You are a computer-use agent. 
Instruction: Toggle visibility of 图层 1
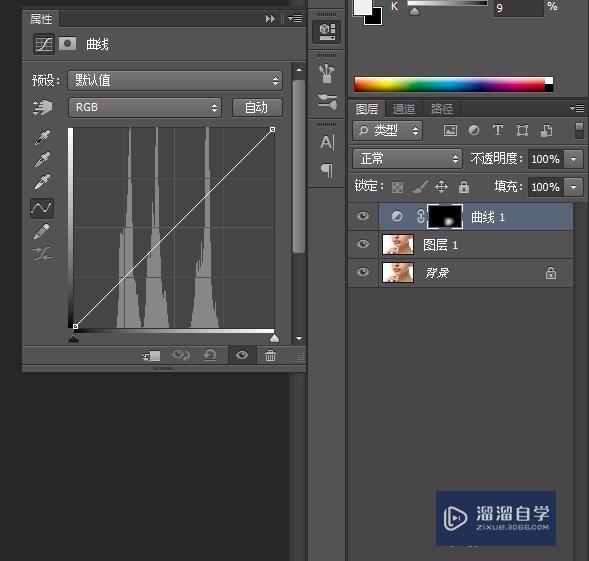click(x=363, y=244)
